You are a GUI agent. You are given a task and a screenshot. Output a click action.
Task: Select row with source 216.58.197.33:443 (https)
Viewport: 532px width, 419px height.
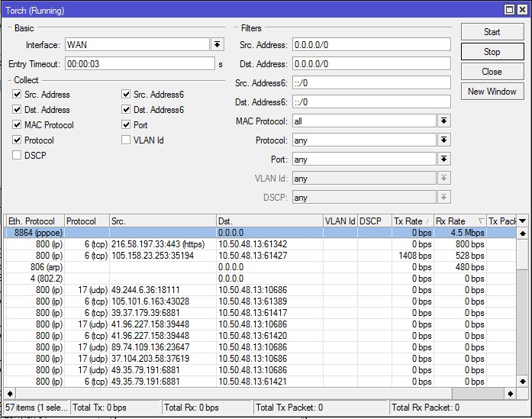point(260,244)
